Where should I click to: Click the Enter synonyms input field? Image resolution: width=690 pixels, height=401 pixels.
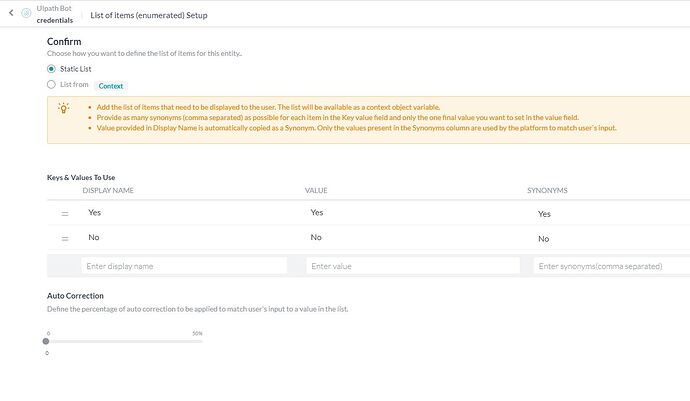click(611, 266)
